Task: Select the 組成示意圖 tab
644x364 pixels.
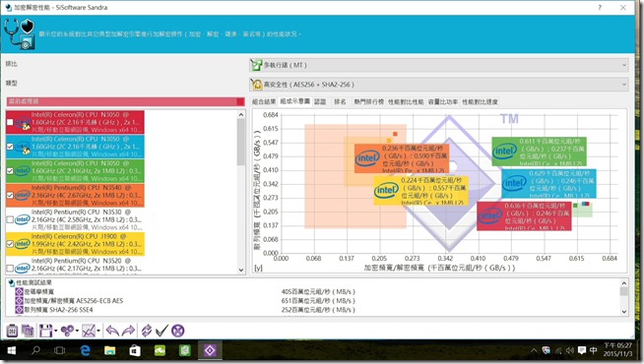Action: tap(294, 101)
